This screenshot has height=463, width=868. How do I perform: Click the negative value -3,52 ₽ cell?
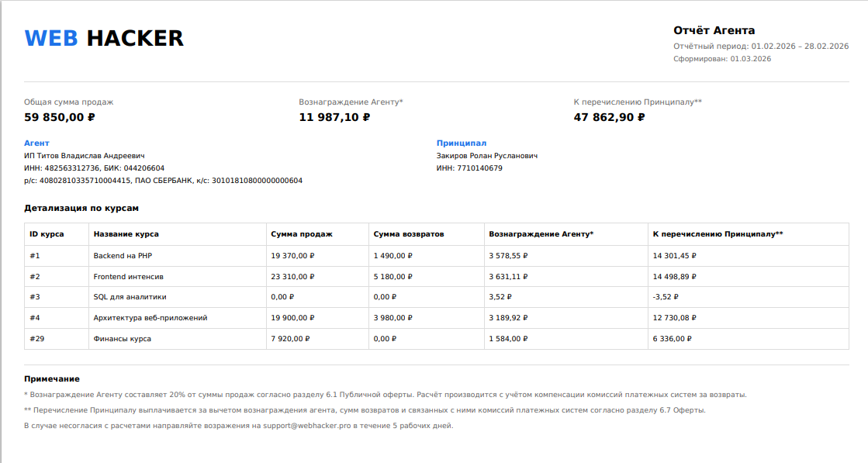pos(667,297)
